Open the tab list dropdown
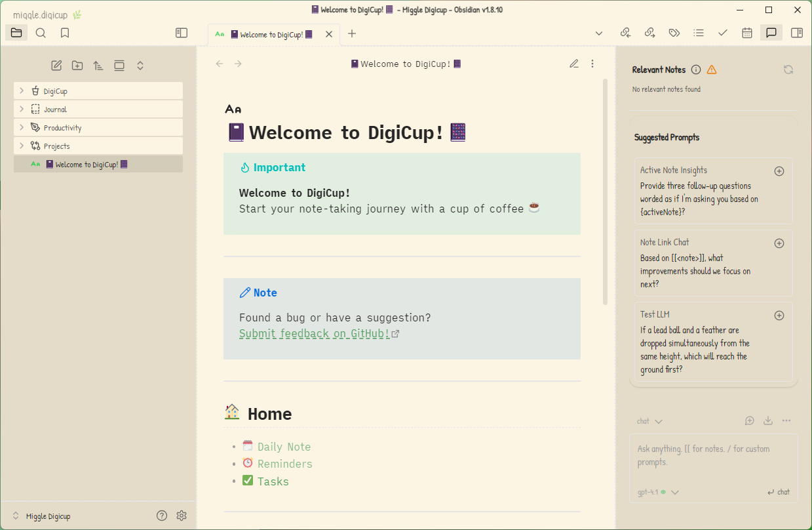 (599, 33)
